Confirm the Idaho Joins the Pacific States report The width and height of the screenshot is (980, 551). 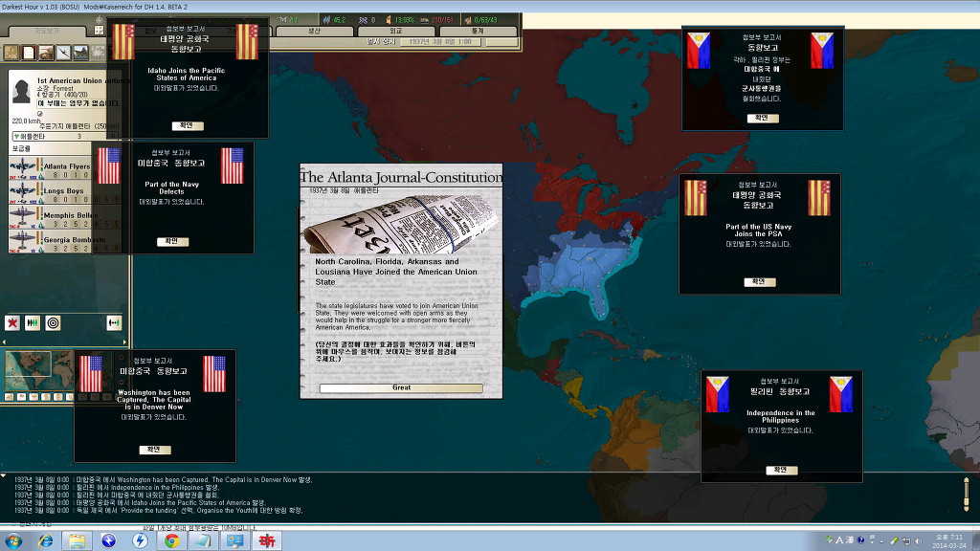pyautogui.click(x=188, y=125)
